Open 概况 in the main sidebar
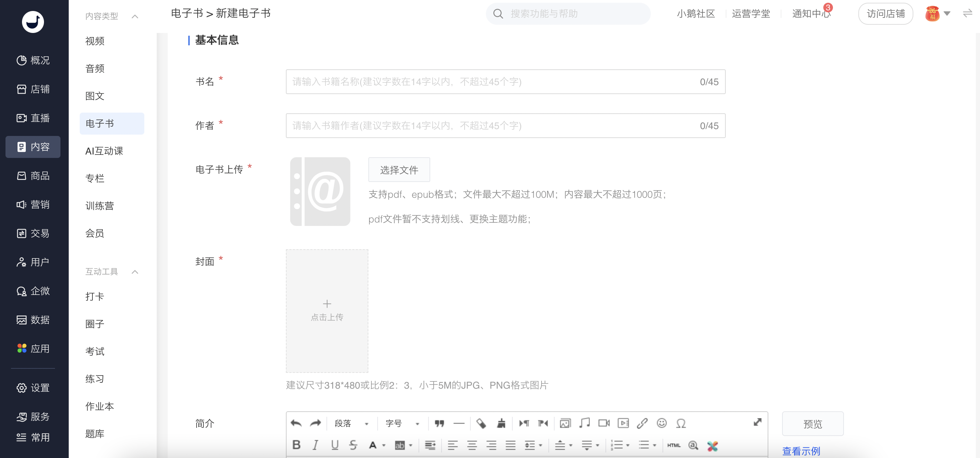980x458 pixels. pos(33,60)
